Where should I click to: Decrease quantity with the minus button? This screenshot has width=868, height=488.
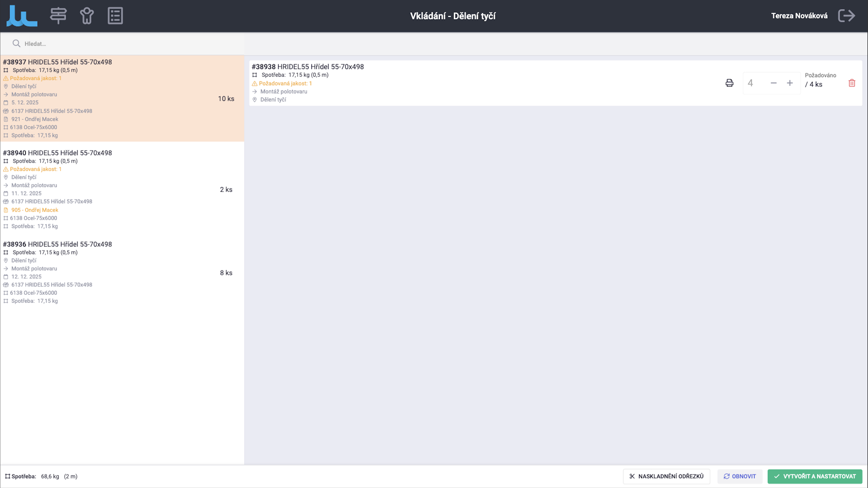click(773, 83)
